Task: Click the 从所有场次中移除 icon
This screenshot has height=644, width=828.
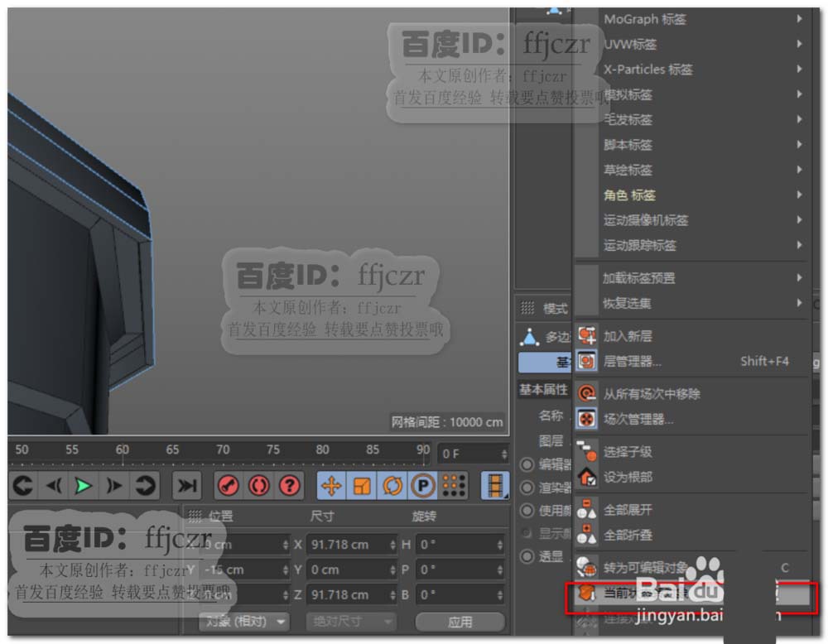Action: pos(587,394)
